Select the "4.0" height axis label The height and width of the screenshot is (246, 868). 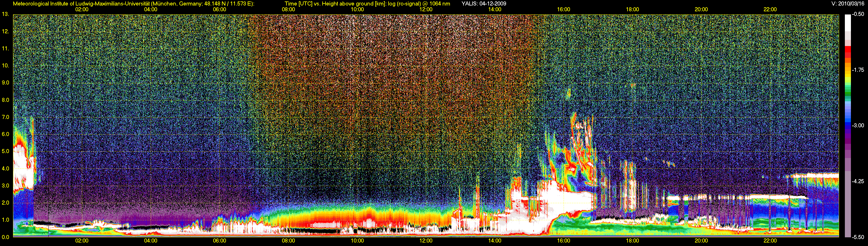click(5, 168)
